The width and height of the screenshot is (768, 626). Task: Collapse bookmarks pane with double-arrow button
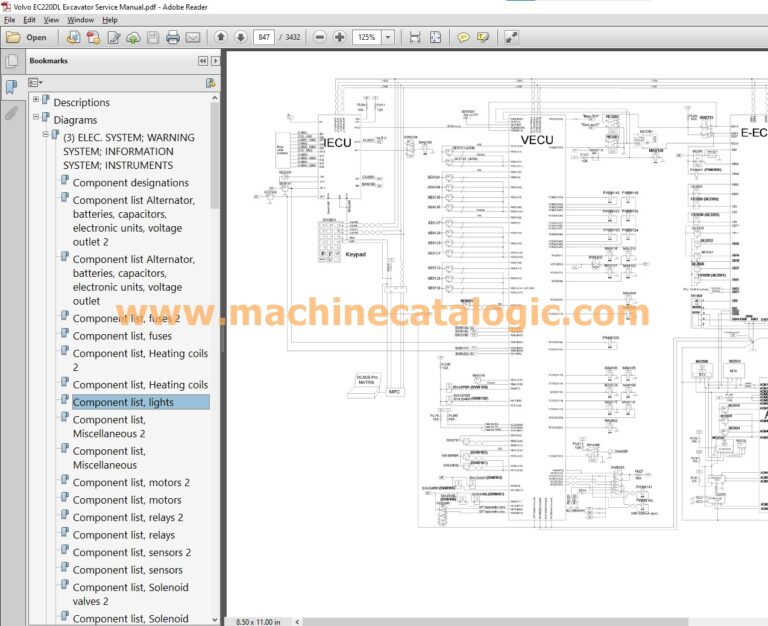[x=203, y=61]
